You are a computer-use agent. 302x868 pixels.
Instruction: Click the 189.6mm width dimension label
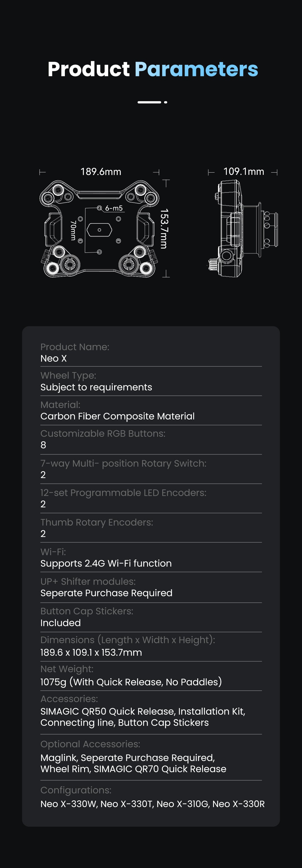101,172
